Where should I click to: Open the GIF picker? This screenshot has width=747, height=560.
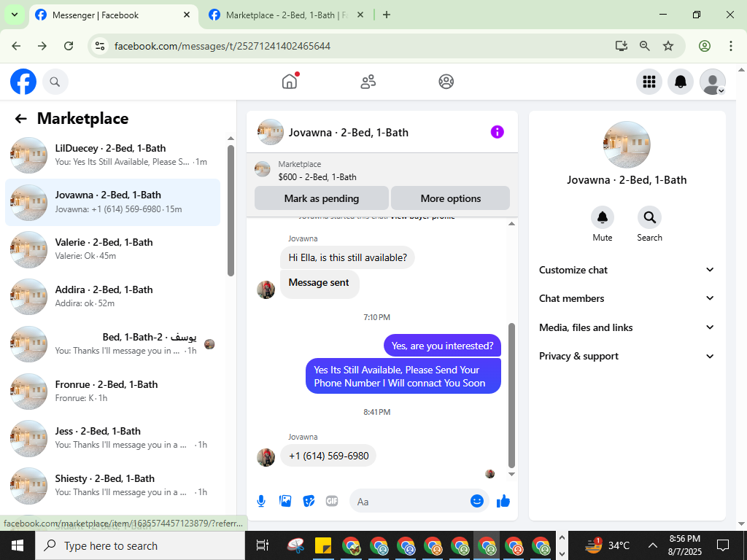point(332,501)
